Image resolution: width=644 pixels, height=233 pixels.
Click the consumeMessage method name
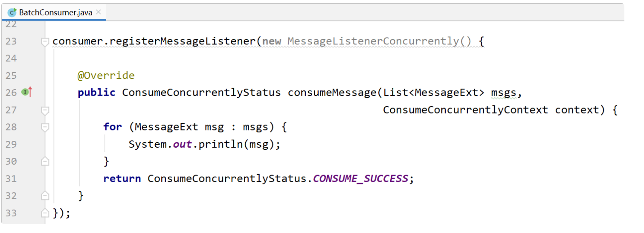pos(331,93)
